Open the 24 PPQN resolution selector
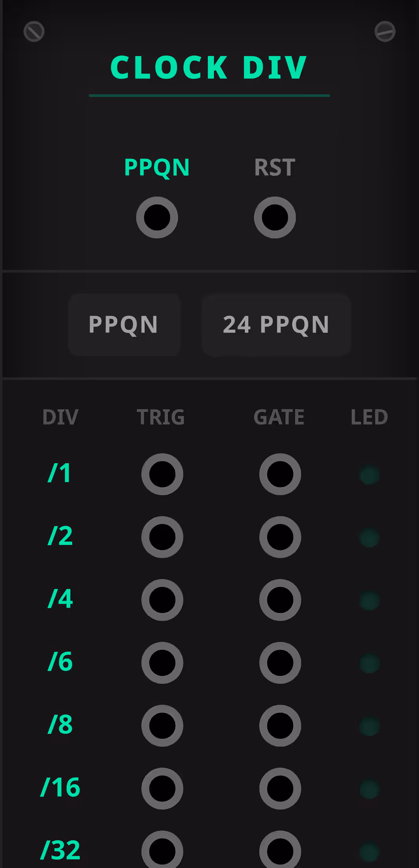Image resolution: width=419 pixels, height=868 pixels. pos(276,325)
